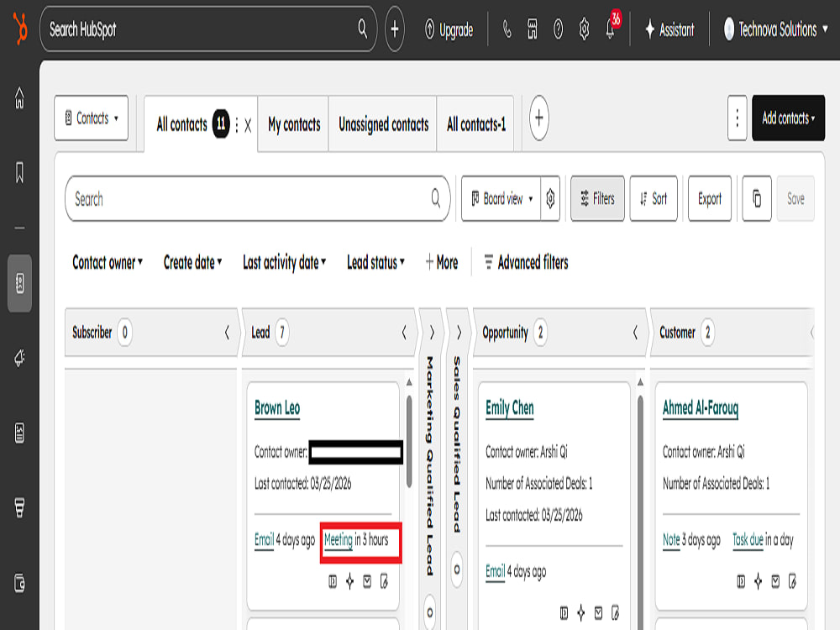Open the Lead status filter
This screenshot has height=630, width=840.
[375, 262]
